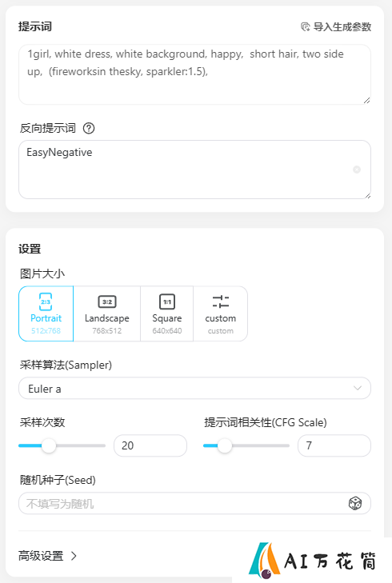
Task: Click the 采样算法(Sampler) label
Action: pyautogui.click(x=66, y=365)
